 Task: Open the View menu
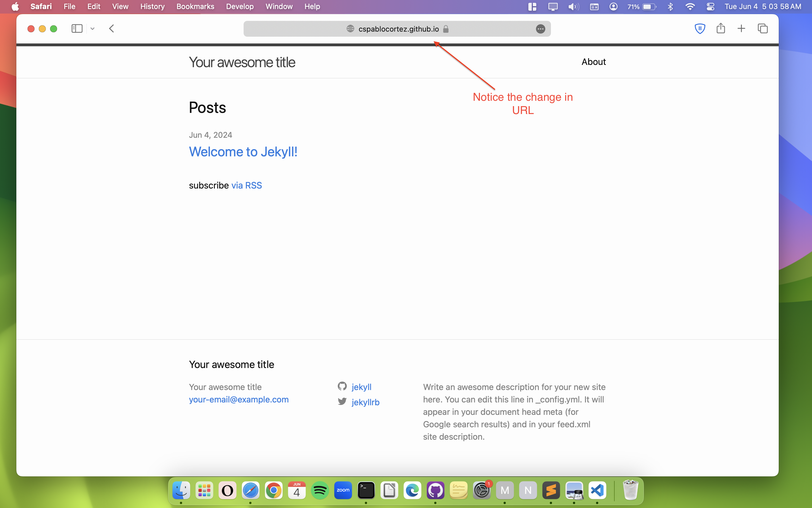pos(120,6)
